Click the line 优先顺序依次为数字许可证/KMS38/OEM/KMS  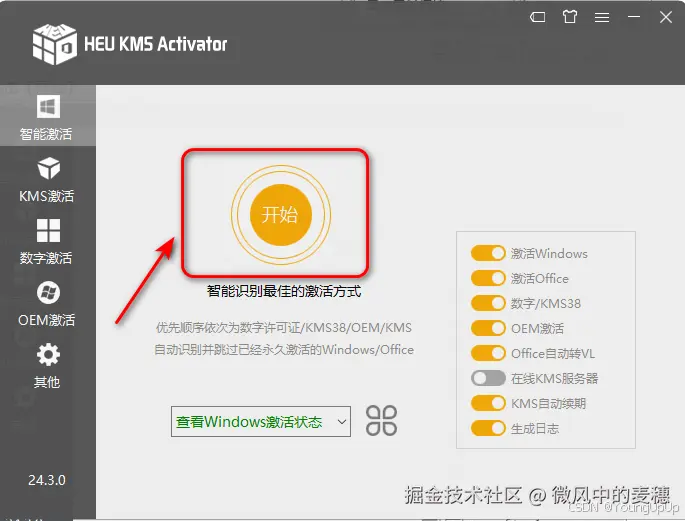click(x=284, y=328)
